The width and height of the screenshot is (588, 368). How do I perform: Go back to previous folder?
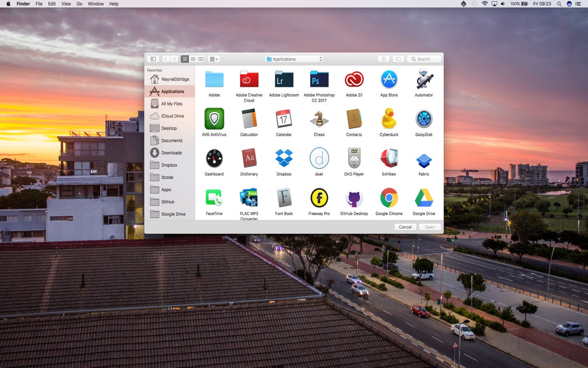pos(166,59)
